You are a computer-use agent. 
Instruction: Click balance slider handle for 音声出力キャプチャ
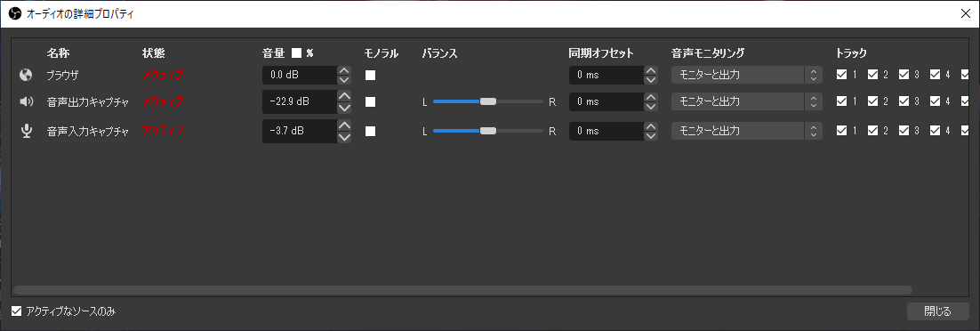click(x=488, y=101)
